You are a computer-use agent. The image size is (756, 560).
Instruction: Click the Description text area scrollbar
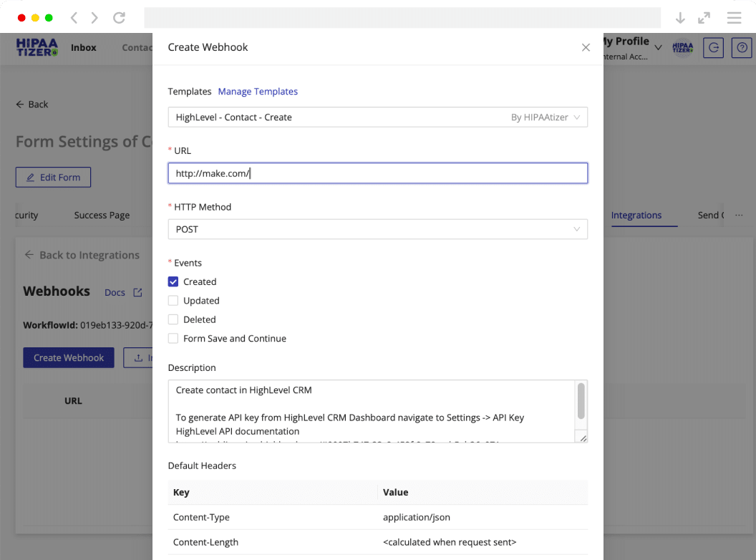point(581,401)
